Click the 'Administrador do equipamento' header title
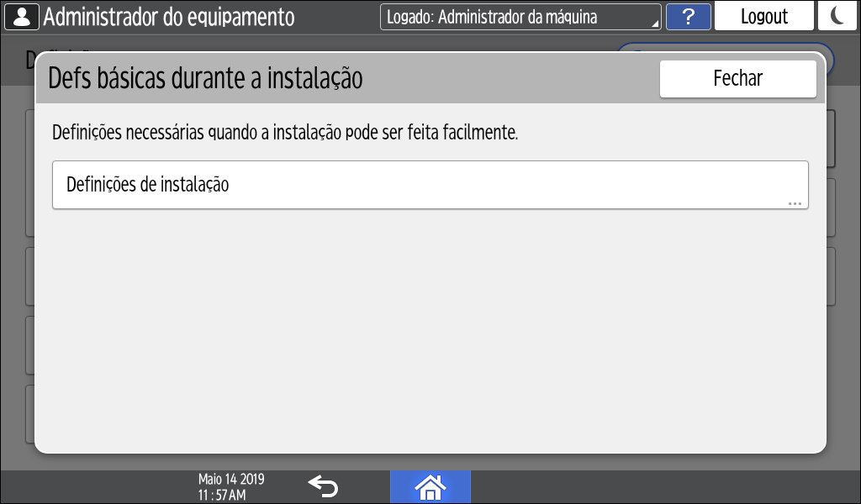The width and height of the screenshot is (861, 504). click(x=169, y=17)
